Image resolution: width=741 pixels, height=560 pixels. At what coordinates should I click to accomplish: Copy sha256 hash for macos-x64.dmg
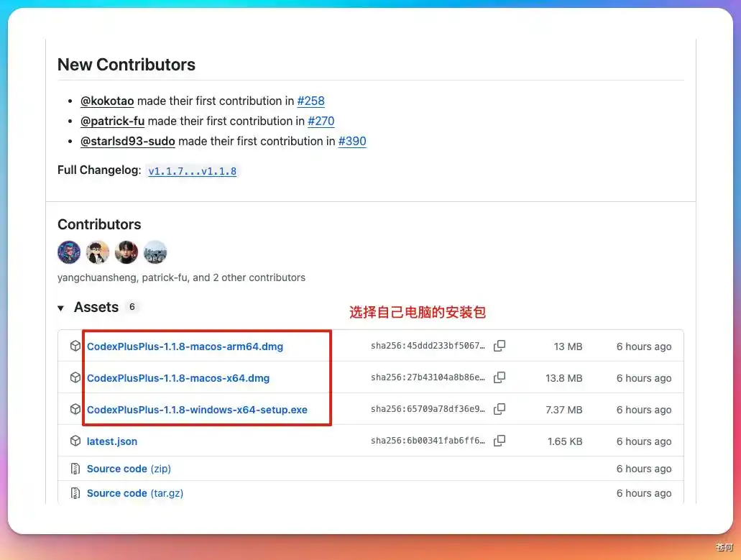(x=499, y=377)
